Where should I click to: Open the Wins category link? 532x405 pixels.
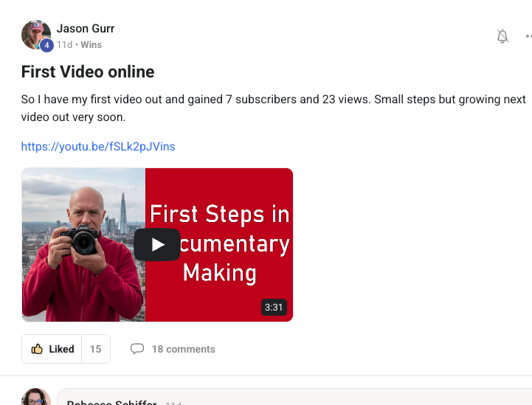click(x=91, y=45)
